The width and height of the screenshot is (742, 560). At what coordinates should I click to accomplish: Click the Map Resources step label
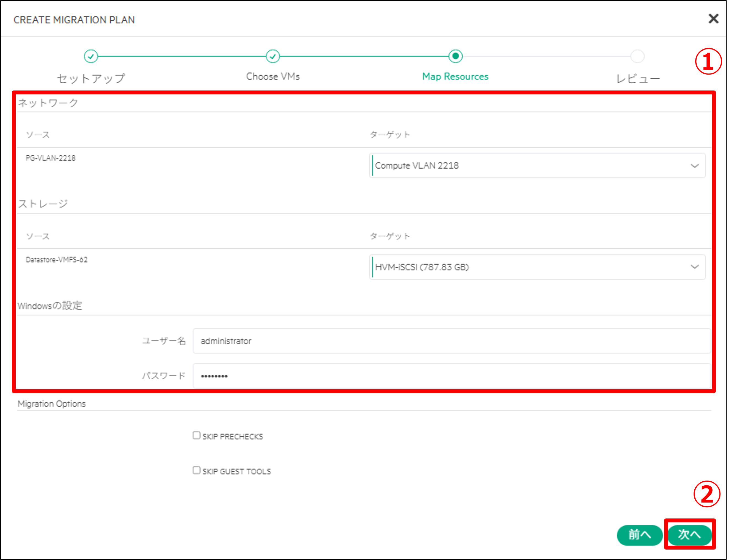pos(455,76)
